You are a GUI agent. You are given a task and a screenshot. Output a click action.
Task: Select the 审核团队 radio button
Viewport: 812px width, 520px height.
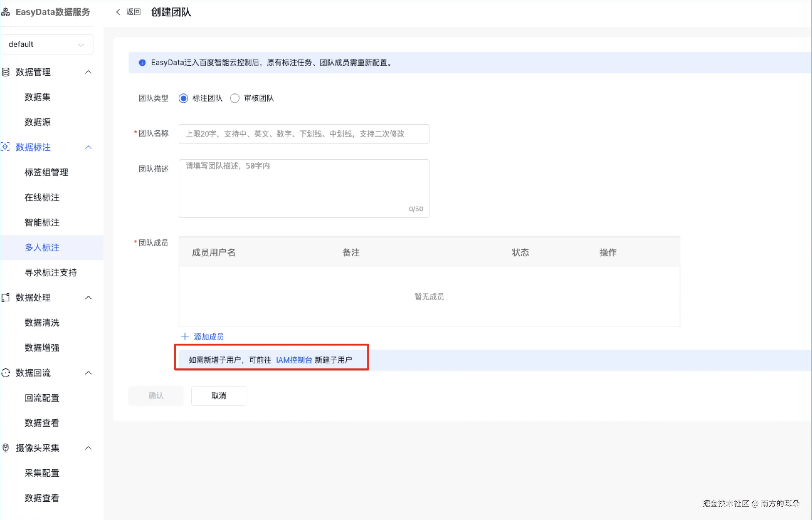(235, 98)
